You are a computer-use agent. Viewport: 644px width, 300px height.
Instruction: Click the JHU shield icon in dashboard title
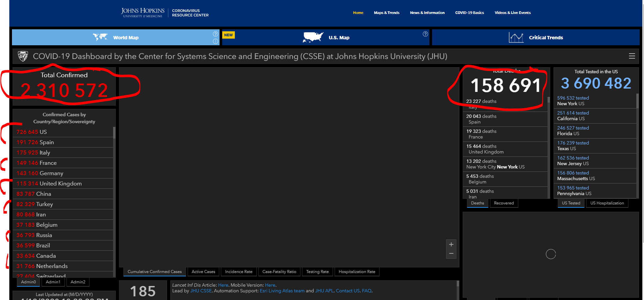23,56
